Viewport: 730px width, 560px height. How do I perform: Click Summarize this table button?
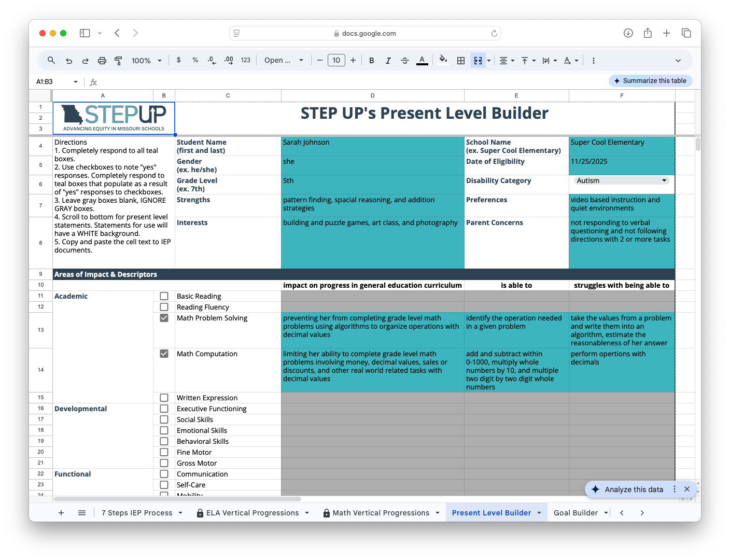pyautogui.click(x=650, y=81)
